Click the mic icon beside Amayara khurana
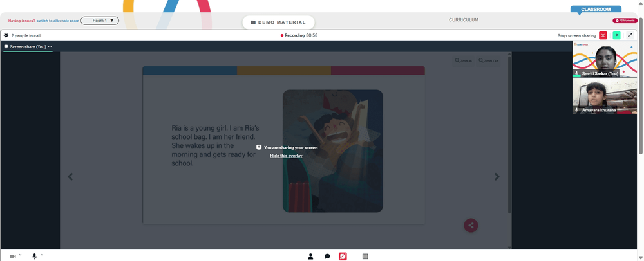Image resolution: width=644 pixels, height=261 pixels. 576,110
